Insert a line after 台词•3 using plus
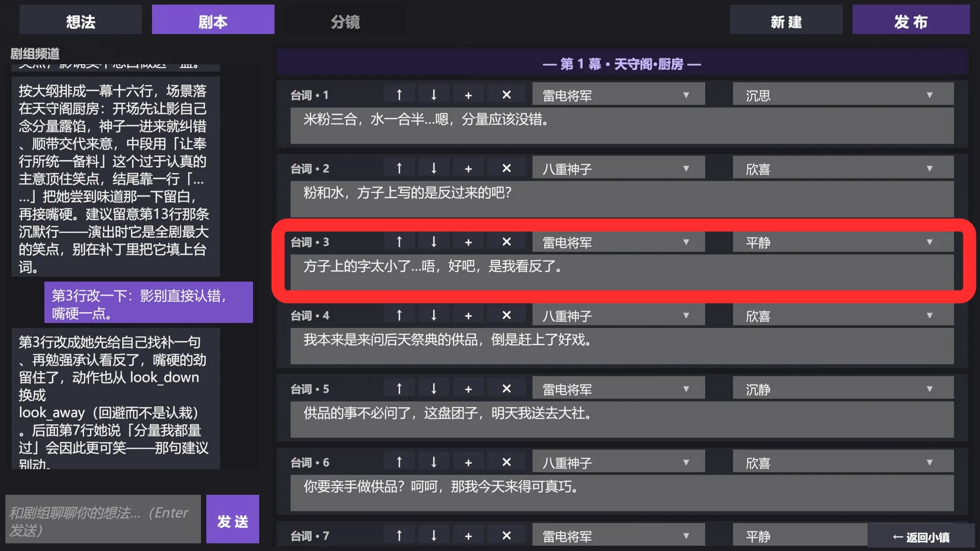This screenshot has height=551, width=980. [468, 242]
